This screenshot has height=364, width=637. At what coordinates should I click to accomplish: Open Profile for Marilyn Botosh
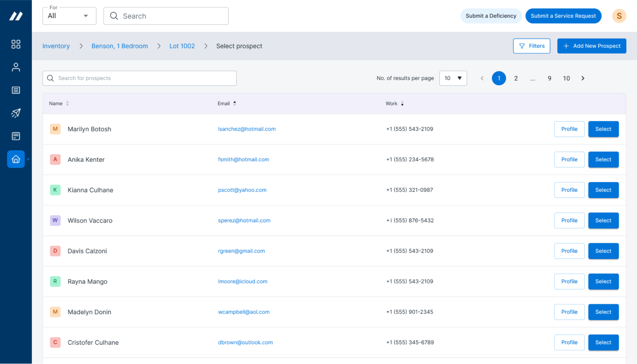[569, 129]
